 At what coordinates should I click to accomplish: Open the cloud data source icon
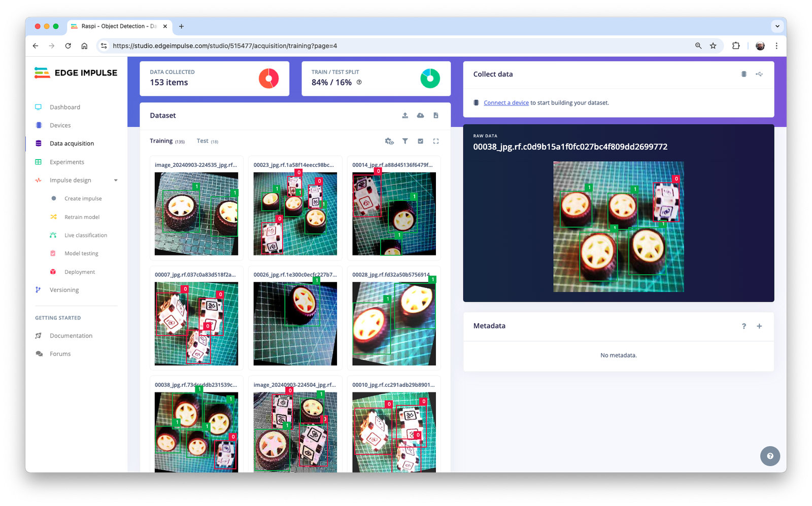(420, 116)
